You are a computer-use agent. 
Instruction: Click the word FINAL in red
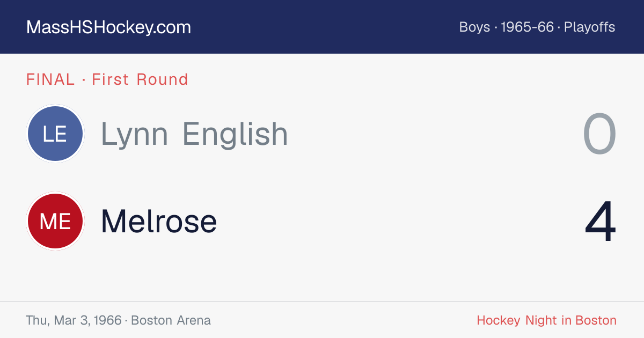pos(50,79)
